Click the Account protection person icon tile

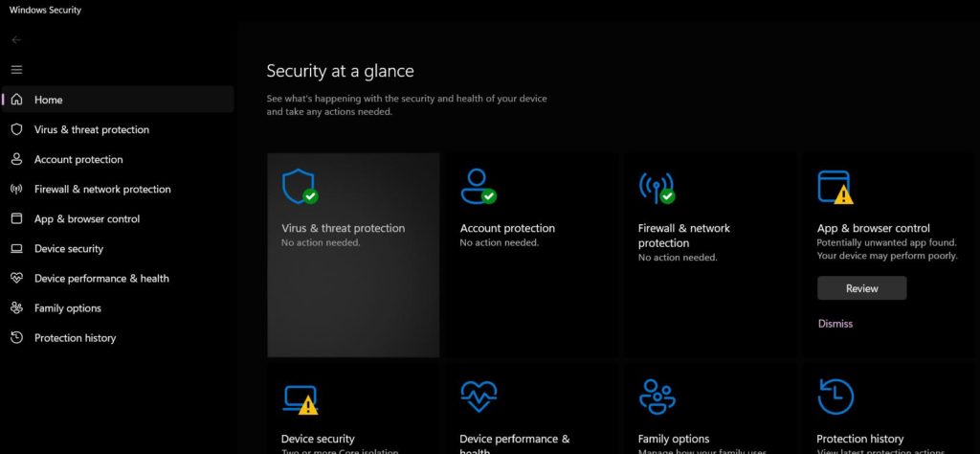pos(477,186)
